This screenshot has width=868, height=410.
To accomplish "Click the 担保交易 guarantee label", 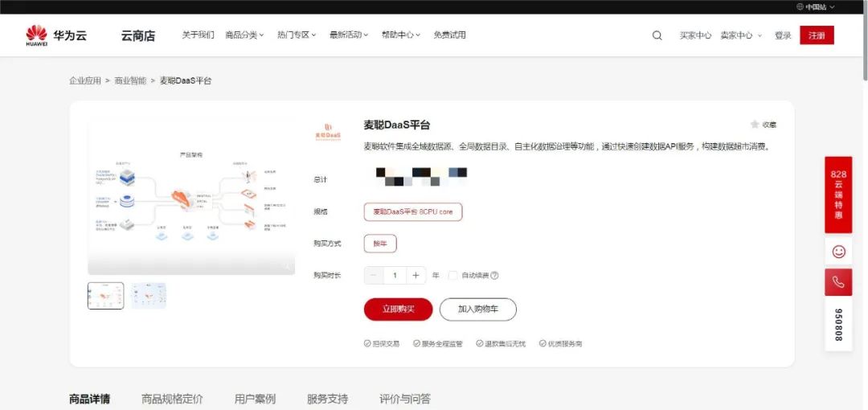I will pyautogui.click(x=382, y=343).
